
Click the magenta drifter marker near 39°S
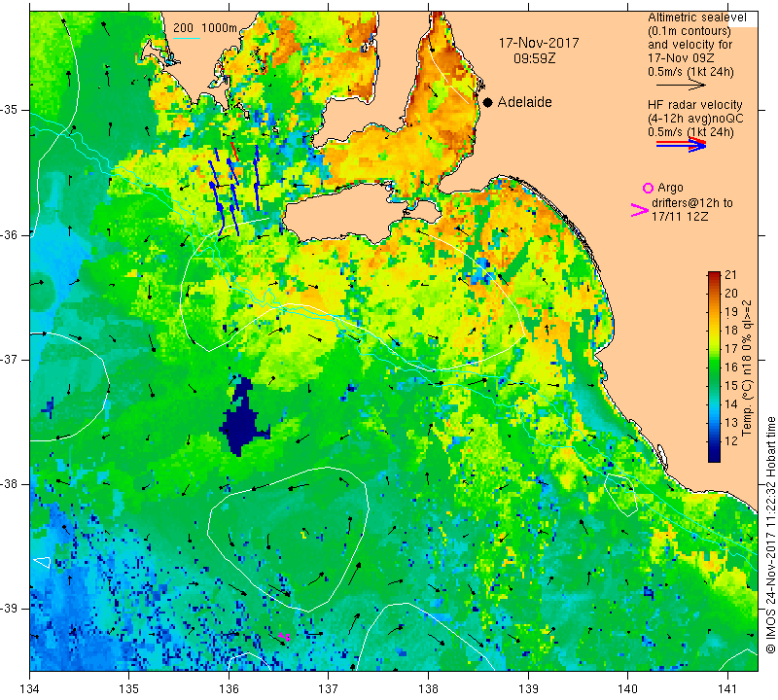[x=284, y=637]
